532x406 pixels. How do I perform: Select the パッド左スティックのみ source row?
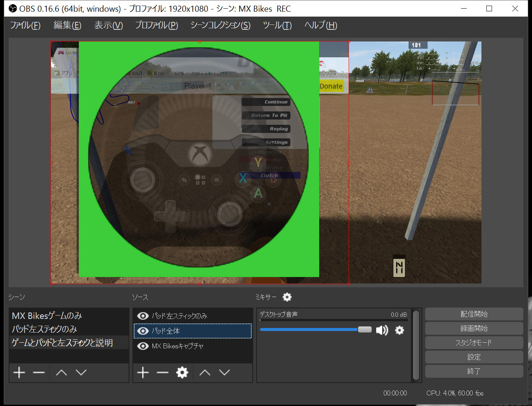pyautogui.click(x=193, y=316)
